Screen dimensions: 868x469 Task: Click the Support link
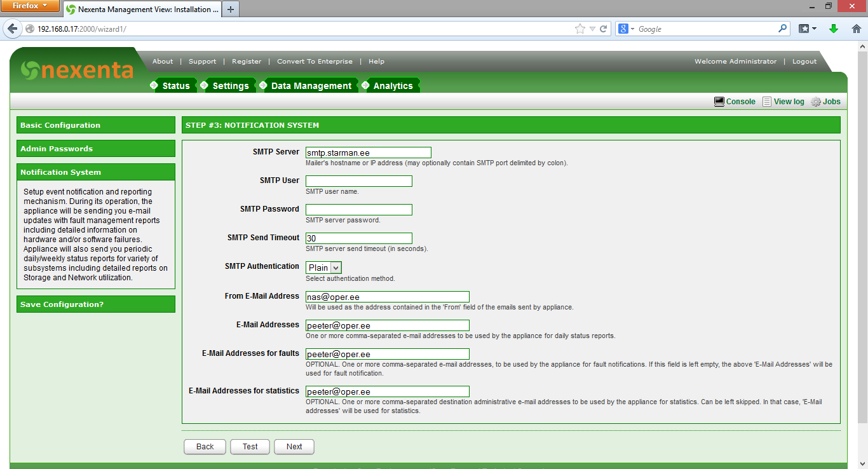point(203,62)
